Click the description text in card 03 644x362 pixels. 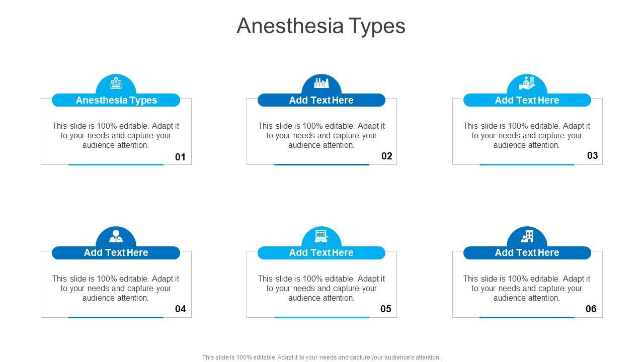pyautogui.click(x=527, y=135)
